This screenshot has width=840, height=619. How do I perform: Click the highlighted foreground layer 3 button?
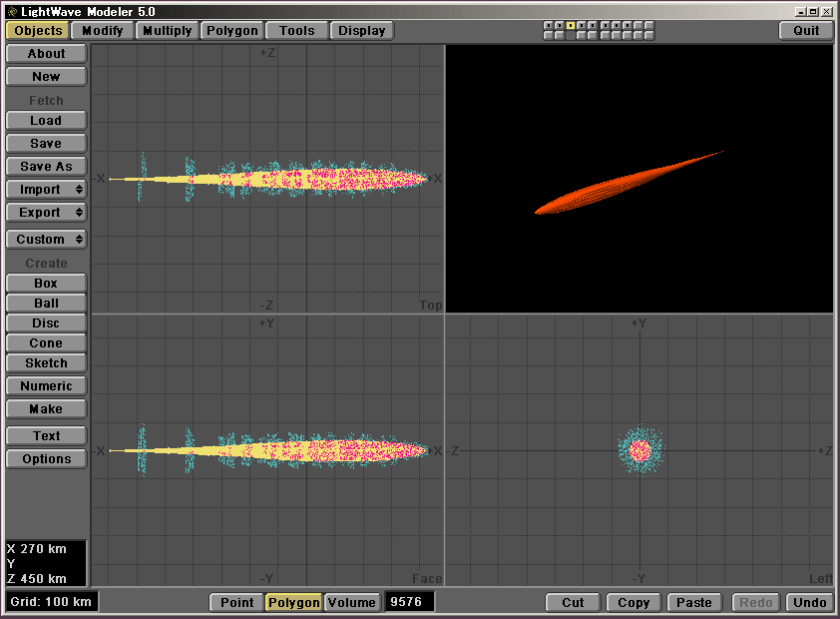click(x=570, y=25)
